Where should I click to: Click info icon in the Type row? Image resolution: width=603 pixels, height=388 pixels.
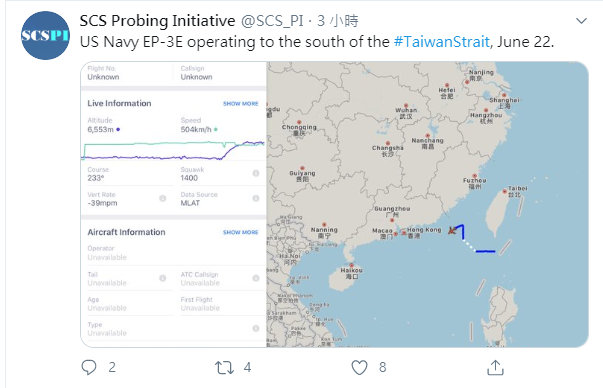click(x=256, y=328)
